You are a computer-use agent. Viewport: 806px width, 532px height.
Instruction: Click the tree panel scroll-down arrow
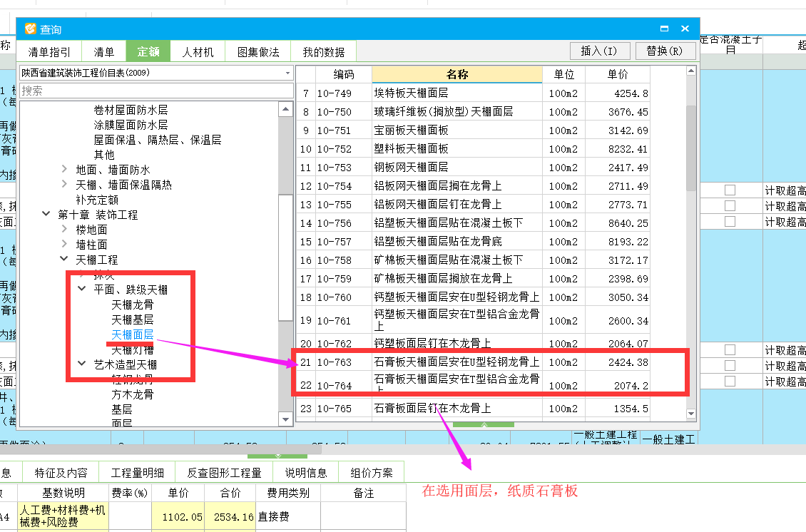click(x=286, y=419)
